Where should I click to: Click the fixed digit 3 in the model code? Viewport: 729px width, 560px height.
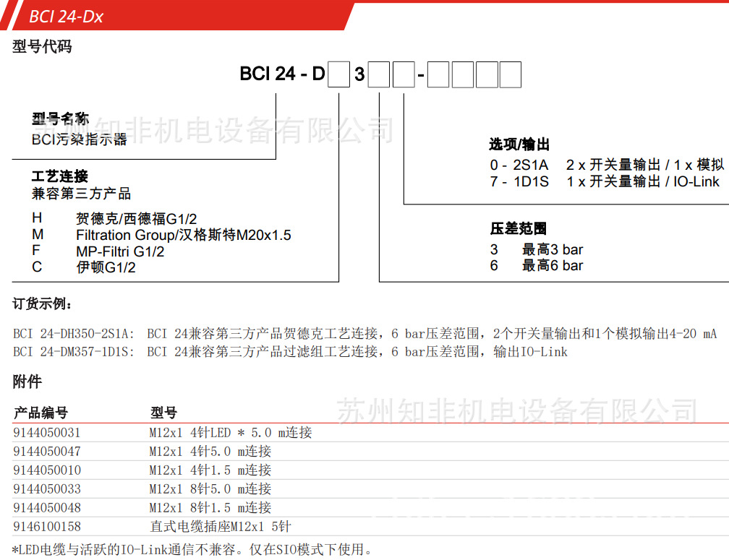pyautogui.click(x=359, y=74)
